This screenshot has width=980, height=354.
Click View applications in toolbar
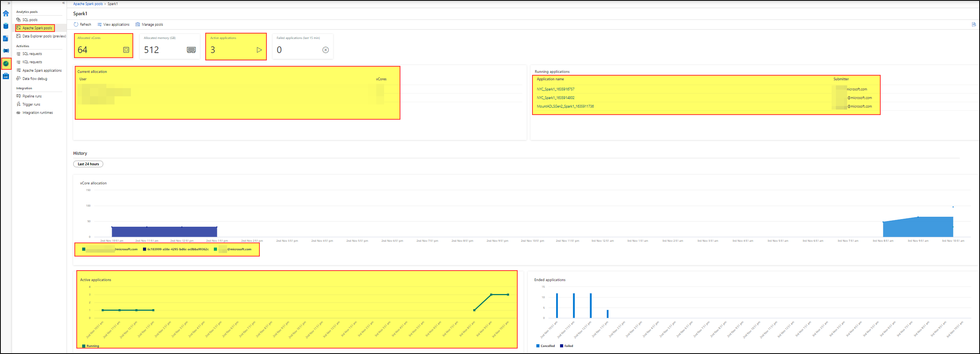(113, 25)
